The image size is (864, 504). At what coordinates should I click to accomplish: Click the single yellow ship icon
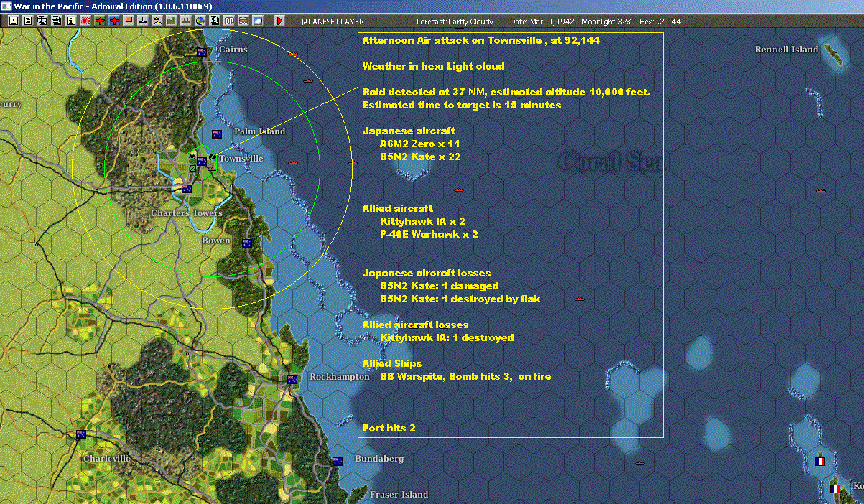(x=143, y=21)
